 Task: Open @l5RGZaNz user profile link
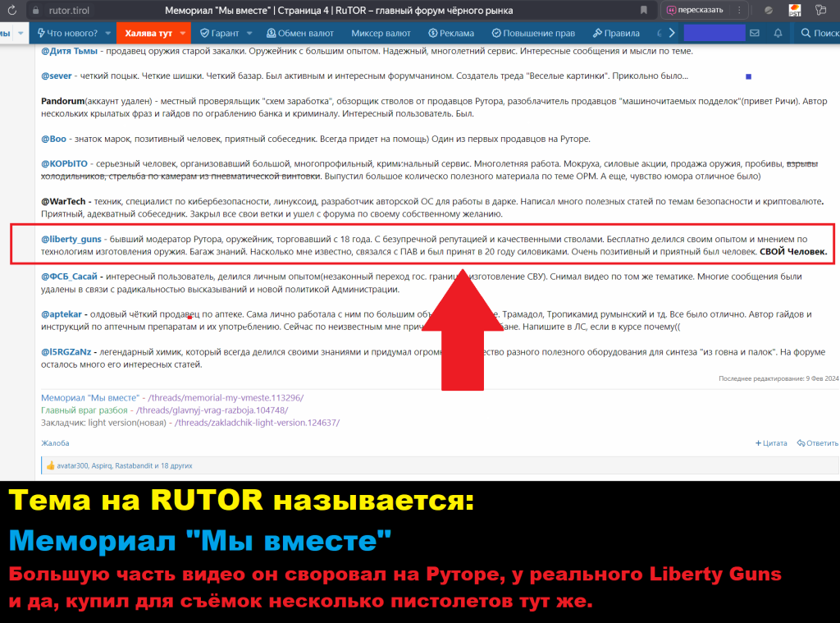pyautogui.click(x=66, y=351)
